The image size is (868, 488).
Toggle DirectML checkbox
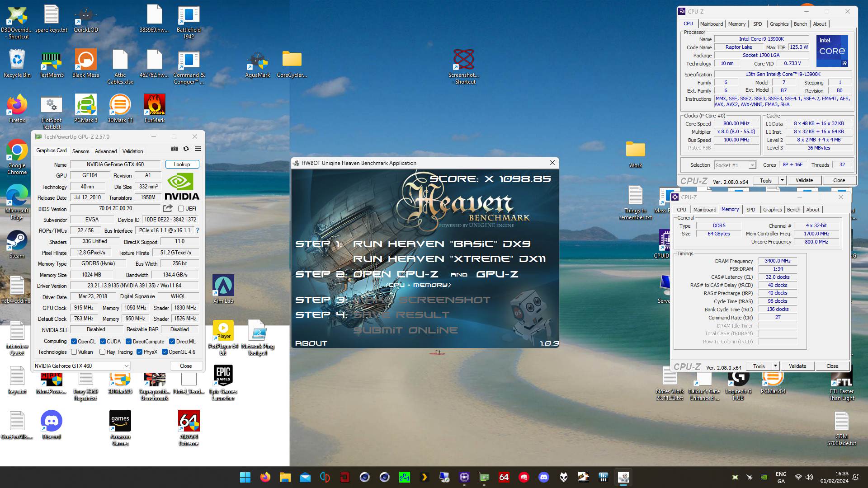point(172,342)
